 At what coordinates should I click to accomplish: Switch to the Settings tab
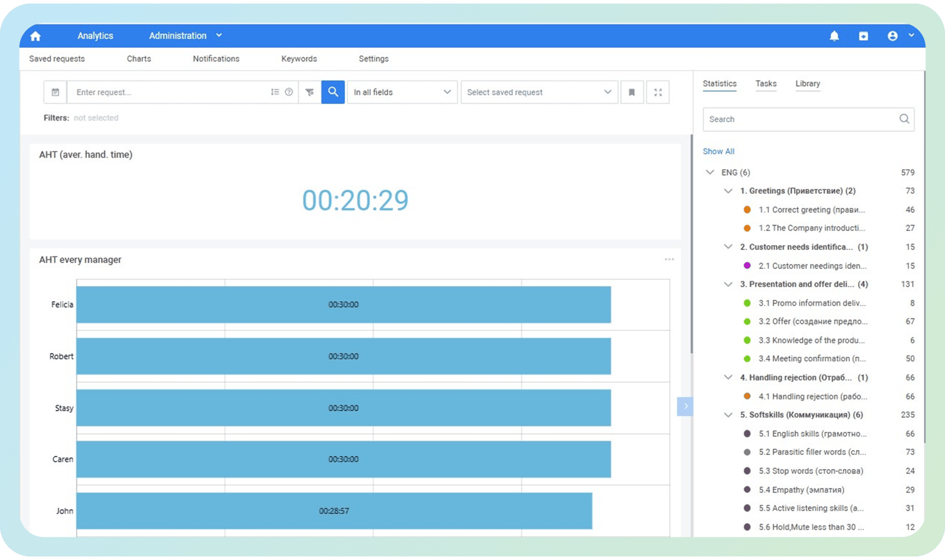coord(374,58)
